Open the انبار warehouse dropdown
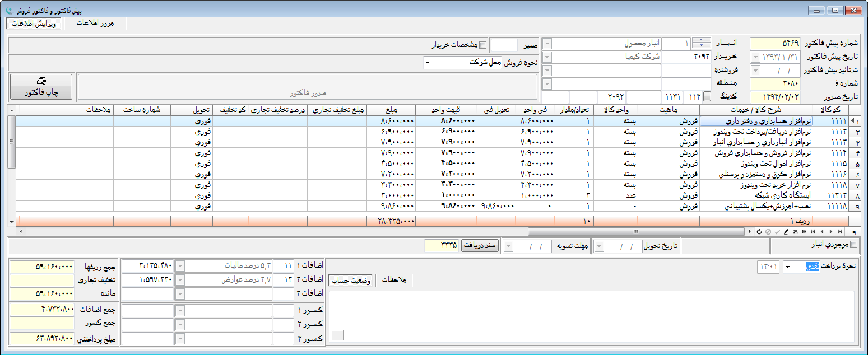Viewport: 868px width, 355px height. click(547, 44)
